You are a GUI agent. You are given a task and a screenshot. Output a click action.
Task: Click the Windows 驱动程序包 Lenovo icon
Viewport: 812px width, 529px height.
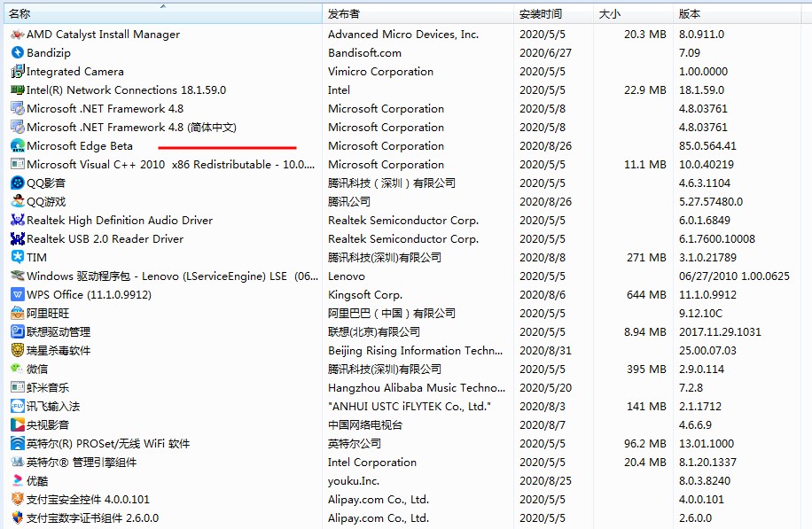18,276
